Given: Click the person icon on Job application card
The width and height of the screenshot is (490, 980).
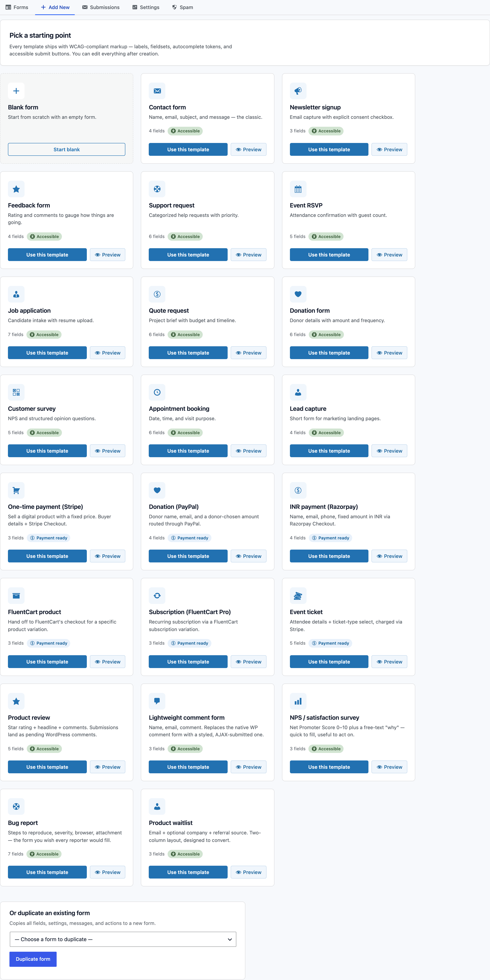Looking at the screenshot, I should (16, 294).
